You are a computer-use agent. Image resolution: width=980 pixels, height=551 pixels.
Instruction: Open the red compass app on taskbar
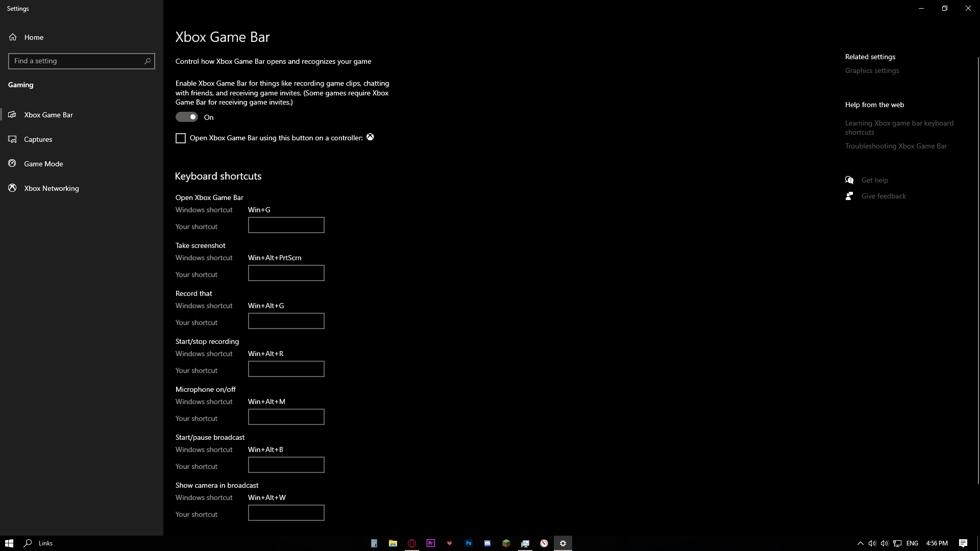pos(544,543)
